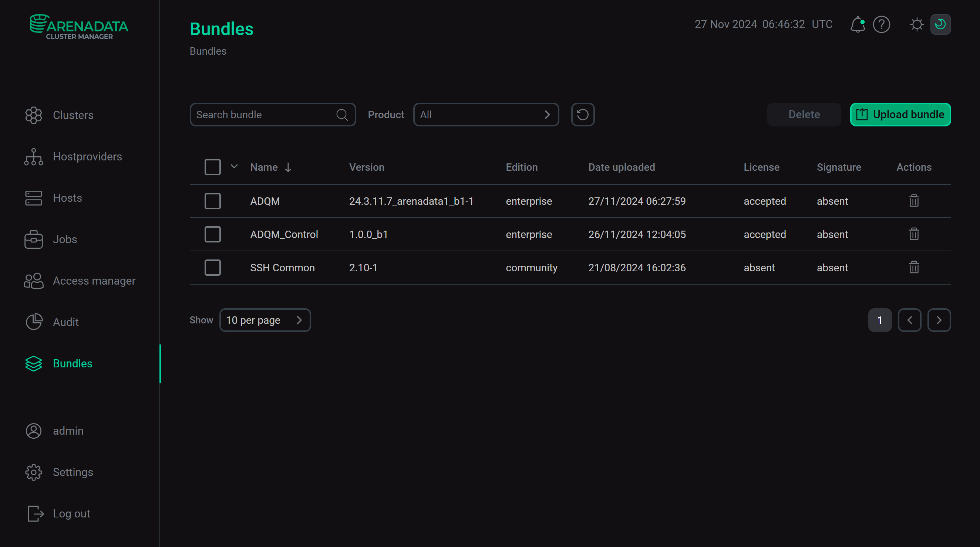Open Clusters in the sidebar

pos(73,115)
